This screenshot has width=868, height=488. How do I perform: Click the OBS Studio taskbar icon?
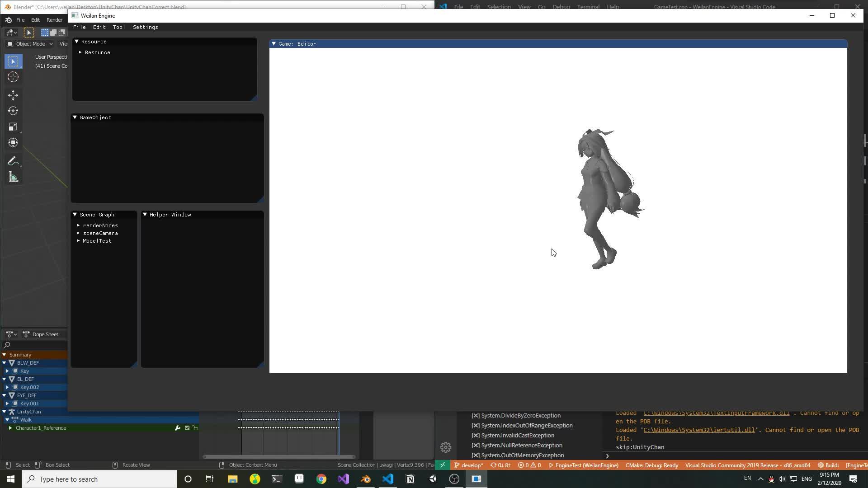pyautogui.click(x=454, y=479)
